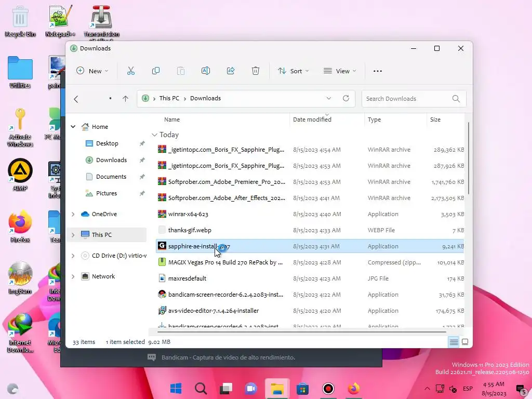
Task: Click the Windows Start button on taskbar
Action: [x=176, y=389]
